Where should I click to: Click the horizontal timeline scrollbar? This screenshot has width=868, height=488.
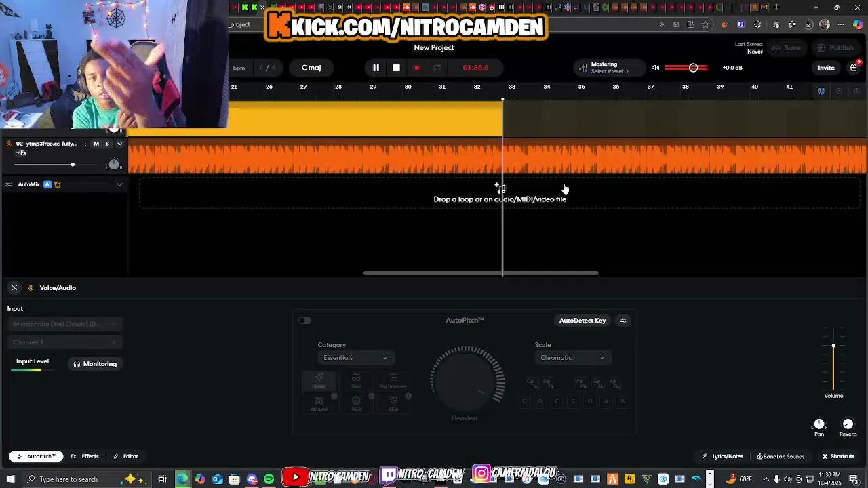(x=481, y=273)
